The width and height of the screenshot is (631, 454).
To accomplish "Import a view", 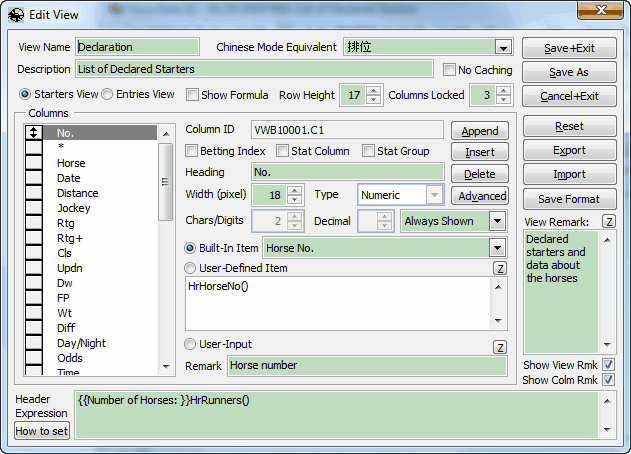I will tap(569, 175).
